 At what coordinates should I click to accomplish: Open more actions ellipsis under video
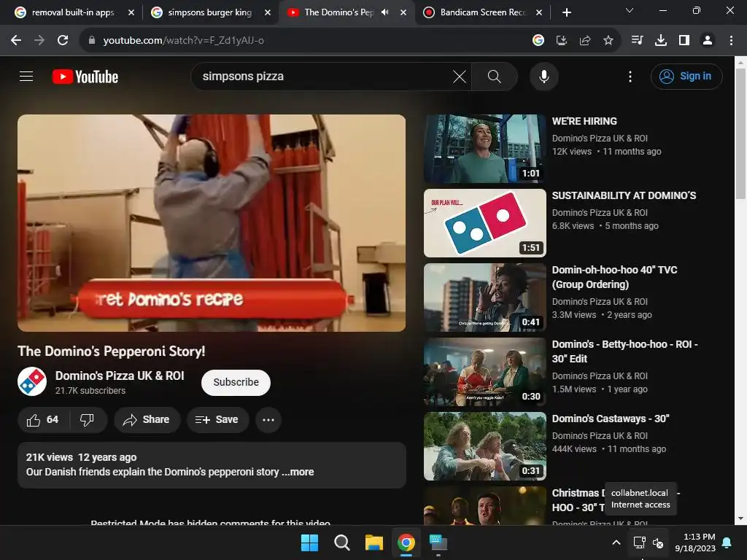point(268,419)
